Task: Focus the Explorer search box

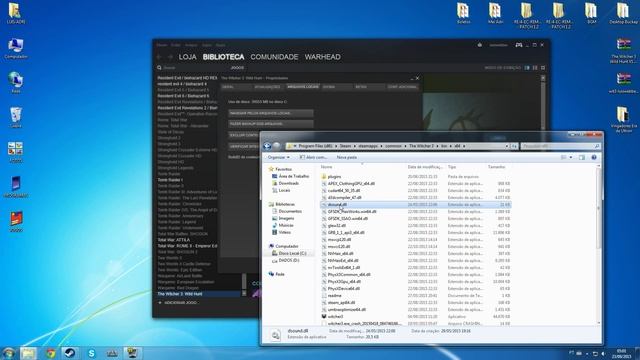Action: coord(560,146)
